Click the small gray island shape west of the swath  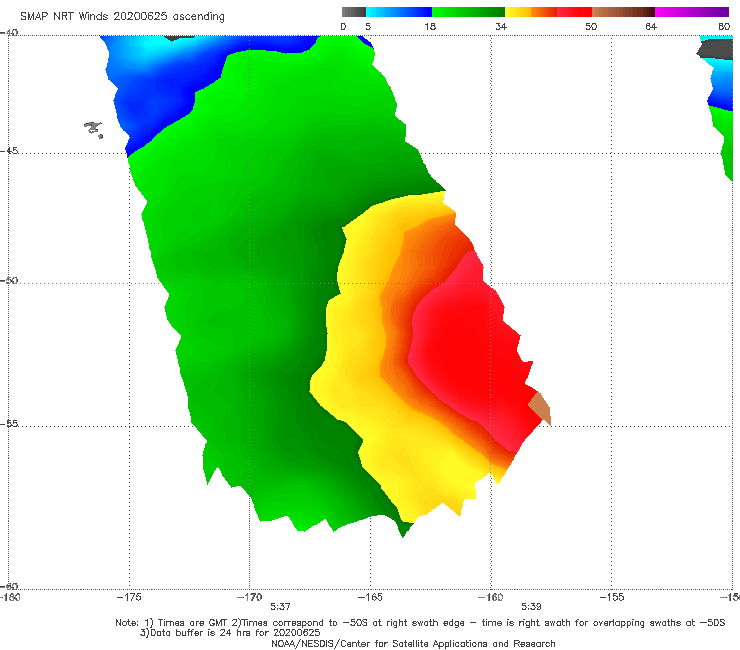(93, 129)
